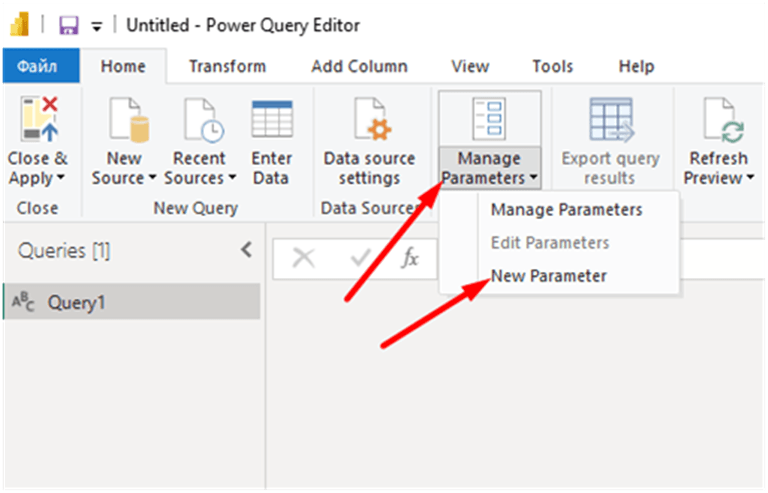Switch to the View tab

click(470, 66)
